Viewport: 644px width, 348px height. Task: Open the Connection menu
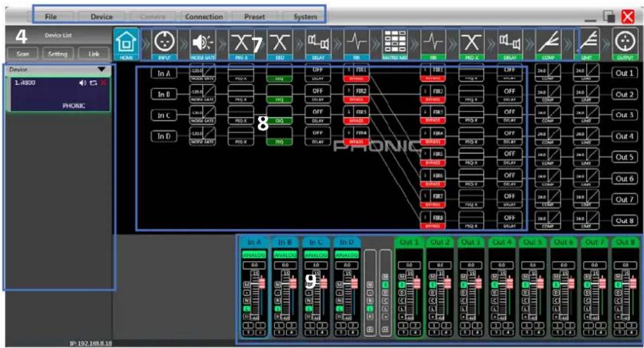point(204,17)
